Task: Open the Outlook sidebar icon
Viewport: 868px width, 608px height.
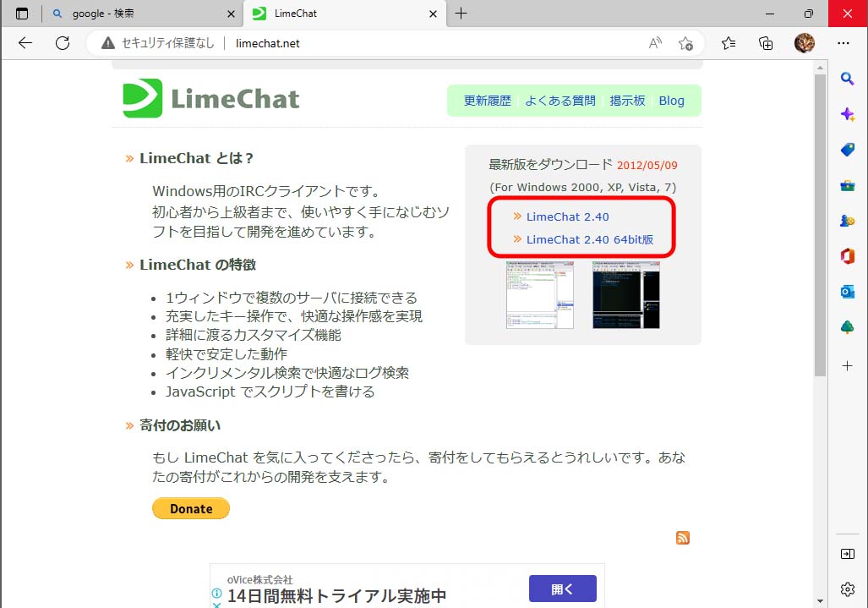Action: 847,291
